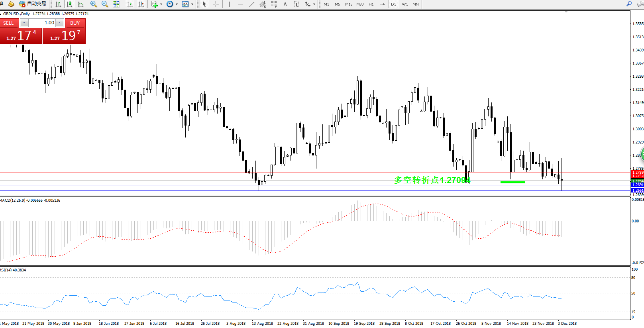This screenshot has width=644, height=328.
Task: Toggle chart auto scroll
Action: point(130,4)
